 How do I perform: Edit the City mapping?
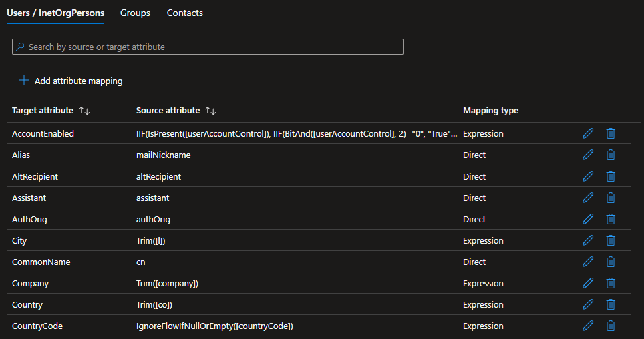click(588, 240)
